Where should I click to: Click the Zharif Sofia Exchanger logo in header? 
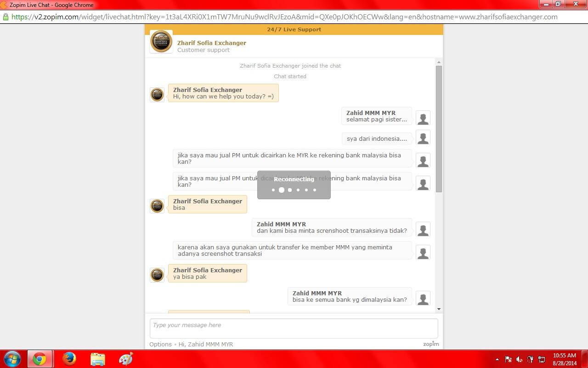tap(161, 42)
